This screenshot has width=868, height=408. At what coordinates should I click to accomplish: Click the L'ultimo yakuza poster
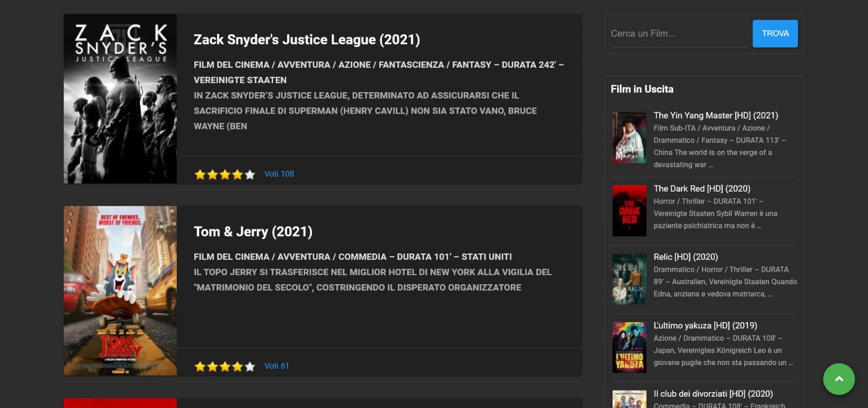pos(629,347)
